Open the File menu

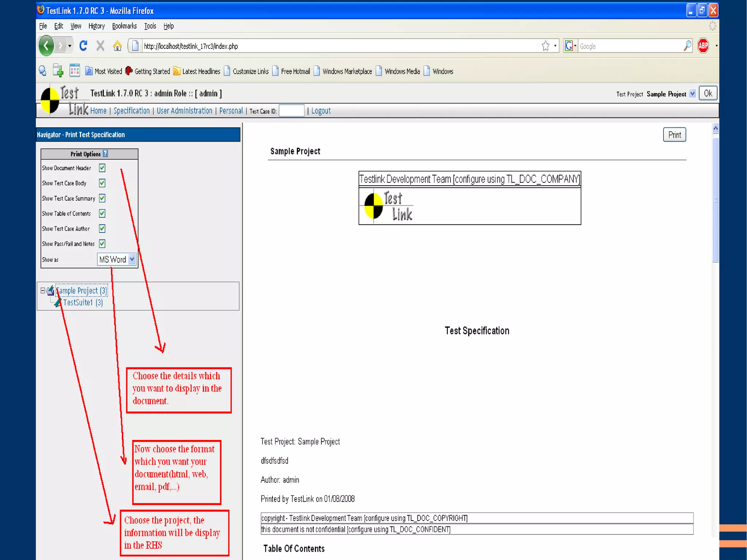43,26
